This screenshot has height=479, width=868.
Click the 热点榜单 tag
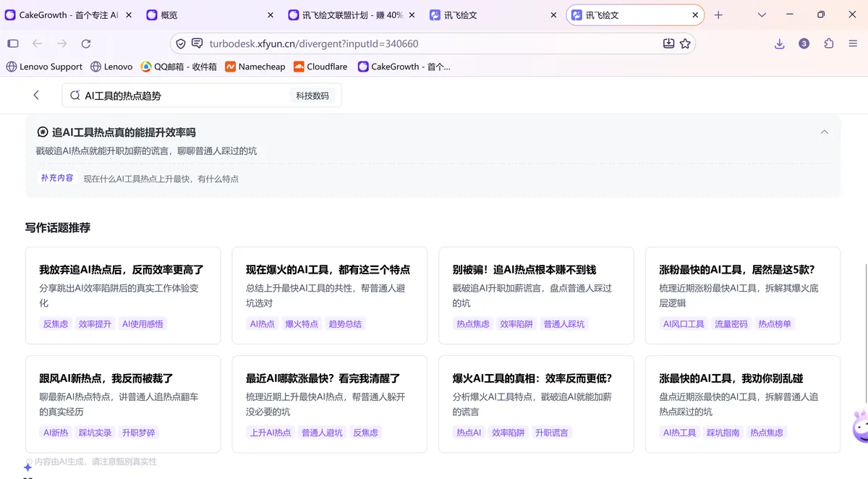tap(775, 324)
